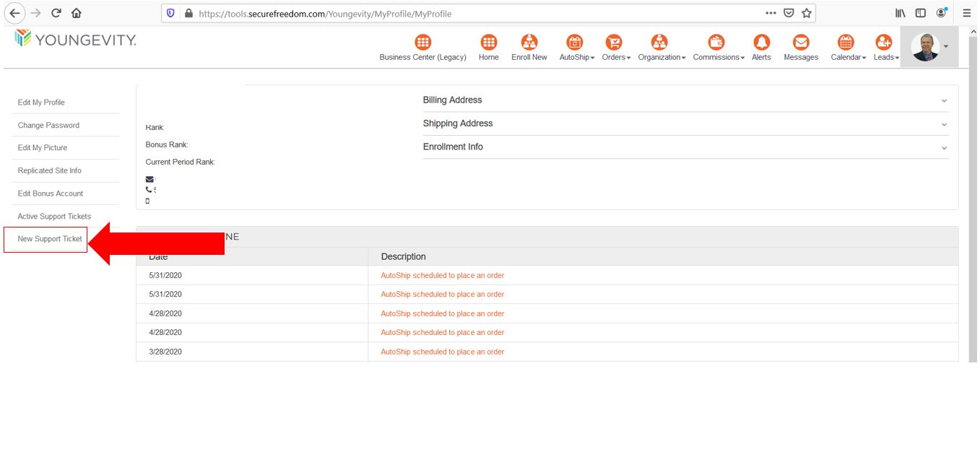
Task: Reload the page with the refresh icon
Action: (x=56, y=13)
